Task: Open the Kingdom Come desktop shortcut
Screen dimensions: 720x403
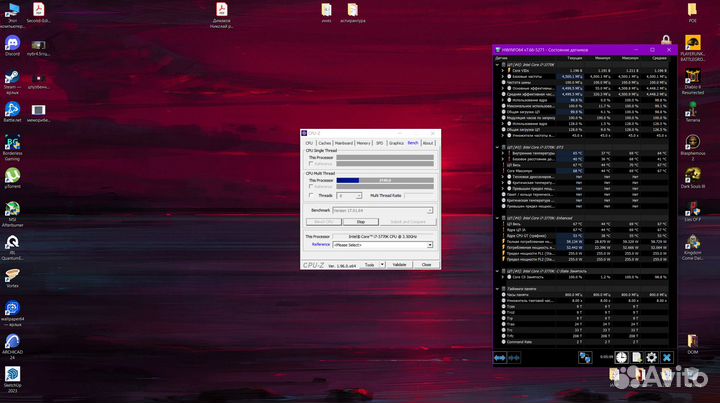Action: 692,248
